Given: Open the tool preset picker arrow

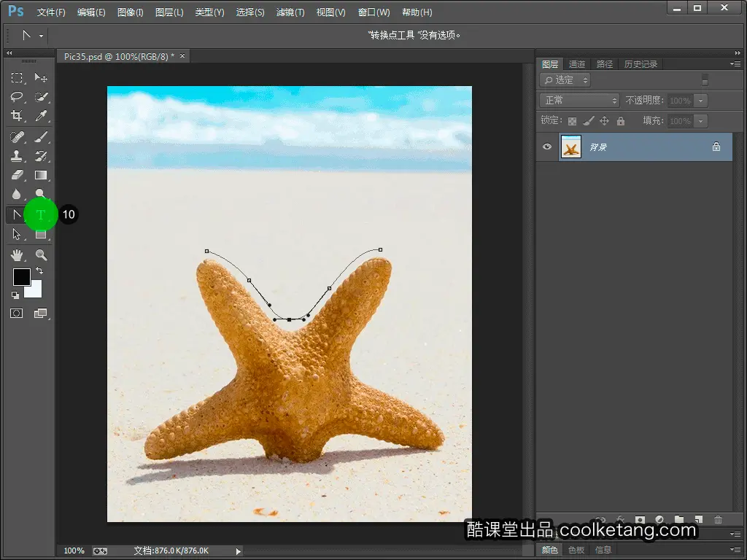Looking at the screenshot, I should 42,36.
